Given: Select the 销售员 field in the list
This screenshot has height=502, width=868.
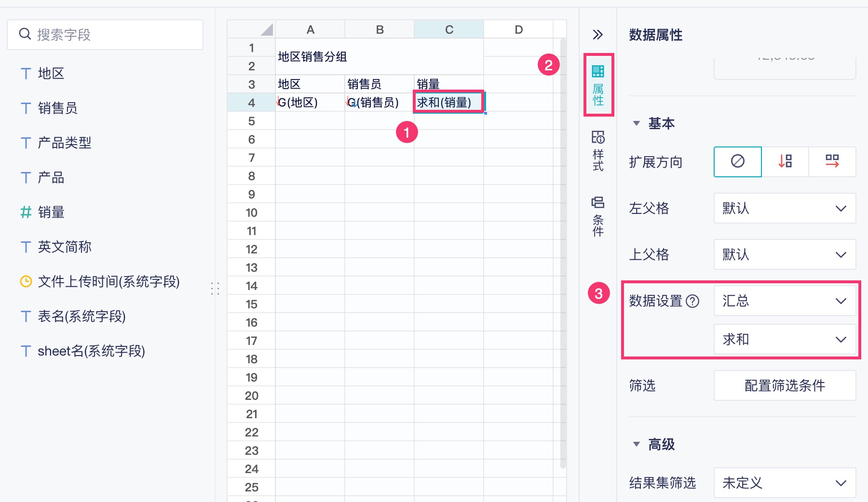Looking at the screenshot, I should [x=58, y=108].
